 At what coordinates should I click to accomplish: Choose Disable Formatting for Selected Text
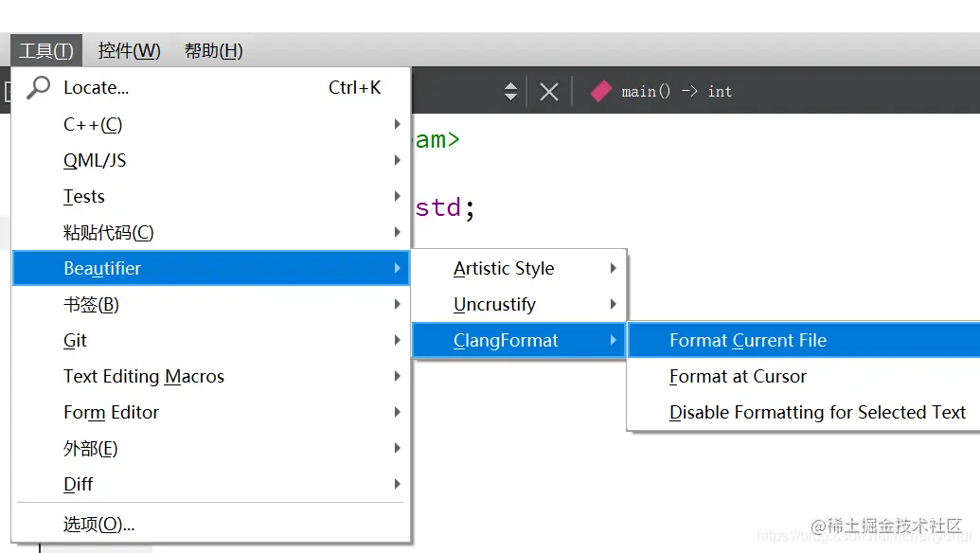[x=805, y=413]
